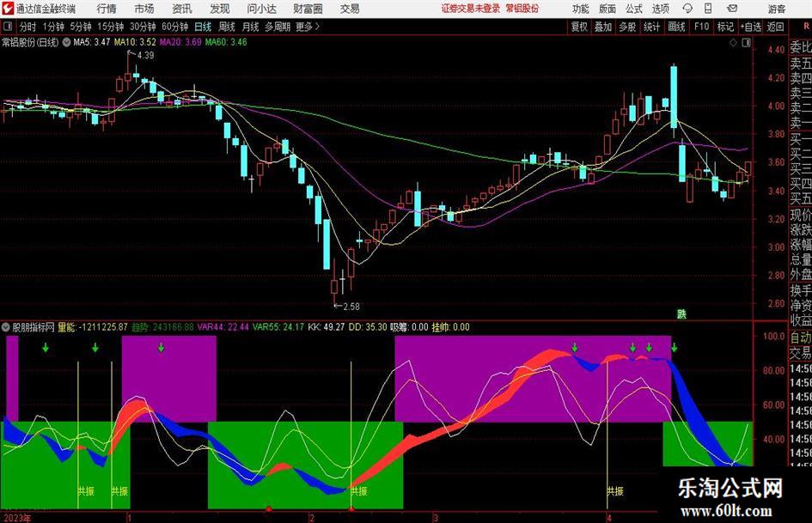Click the 游客 guest account label

tap(776, 9)
